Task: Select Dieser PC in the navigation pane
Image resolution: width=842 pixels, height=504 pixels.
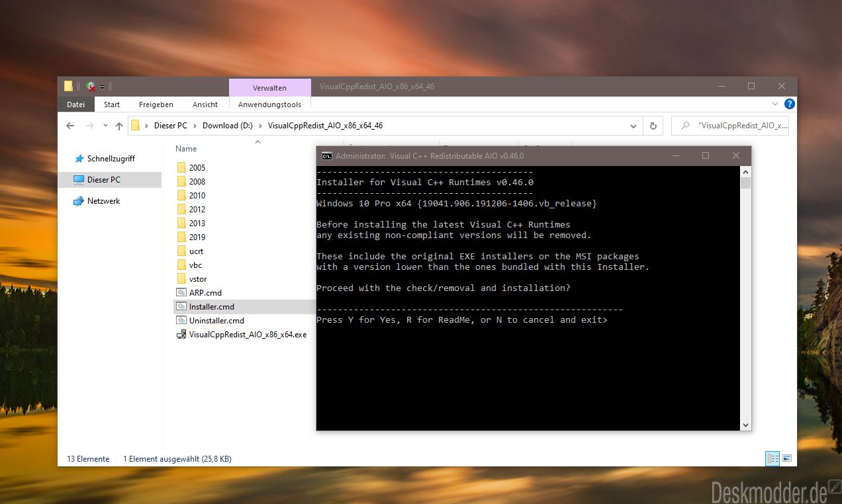Action: click(x=104, y=180)
